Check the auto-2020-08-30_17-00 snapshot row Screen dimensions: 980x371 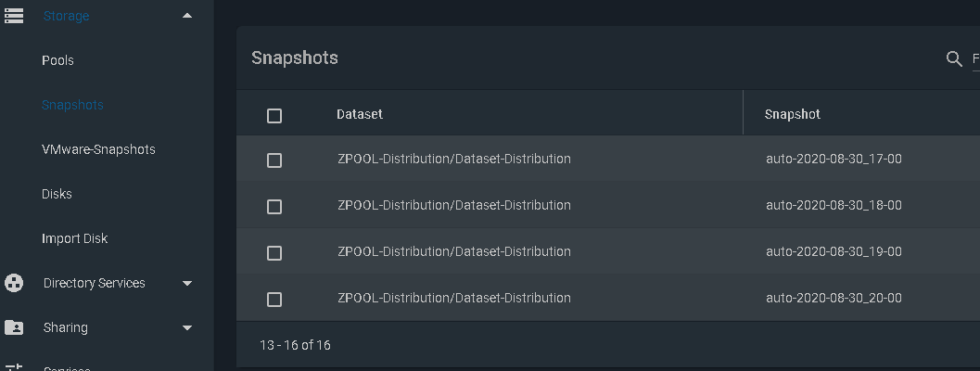tap(274, 160)
